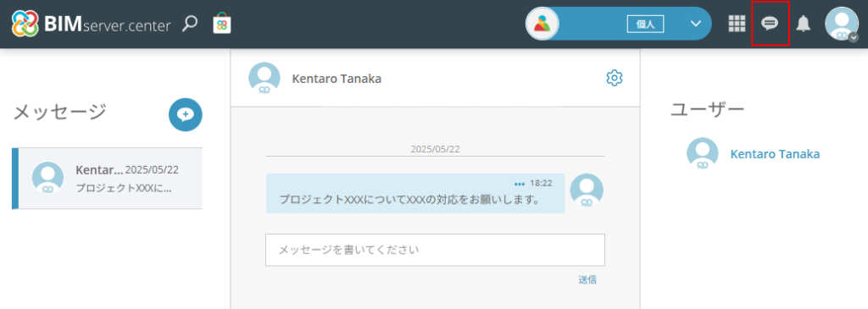This screenshot has width=868, height=309.
Task: Click the sender avatar beside the message
Action: pos(587,190)
